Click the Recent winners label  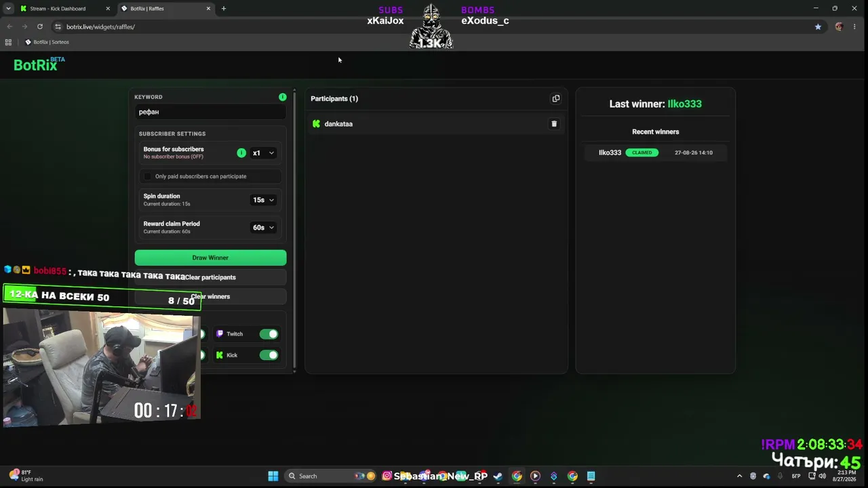pos(656,131)
